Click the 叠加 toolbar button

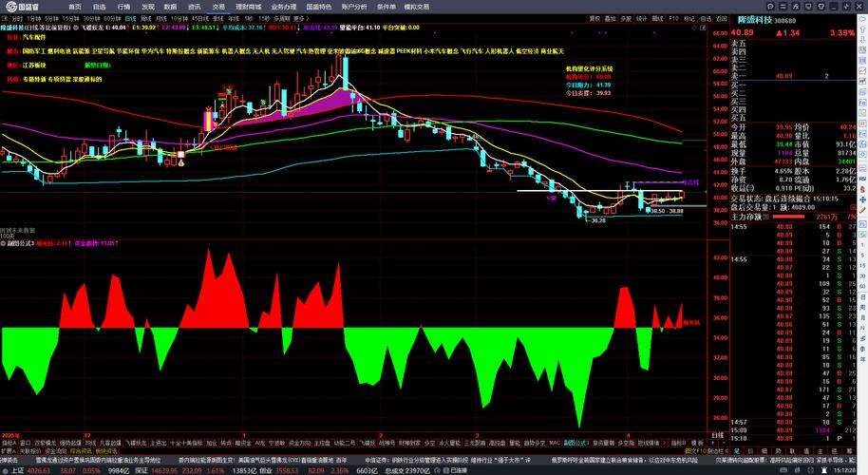click(610, 18)
